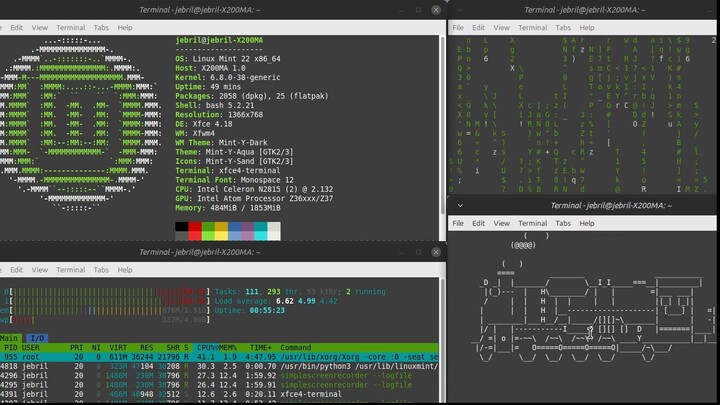Sort htop by VIRT column header
This screenshot has height=405, width=720.
[x=118, y=348]
